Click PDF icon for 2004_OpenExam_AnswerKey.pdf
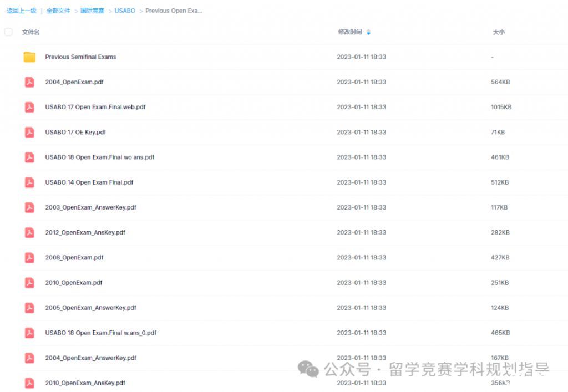This screenshot has height=392, width=568. [x=29, y=358]
